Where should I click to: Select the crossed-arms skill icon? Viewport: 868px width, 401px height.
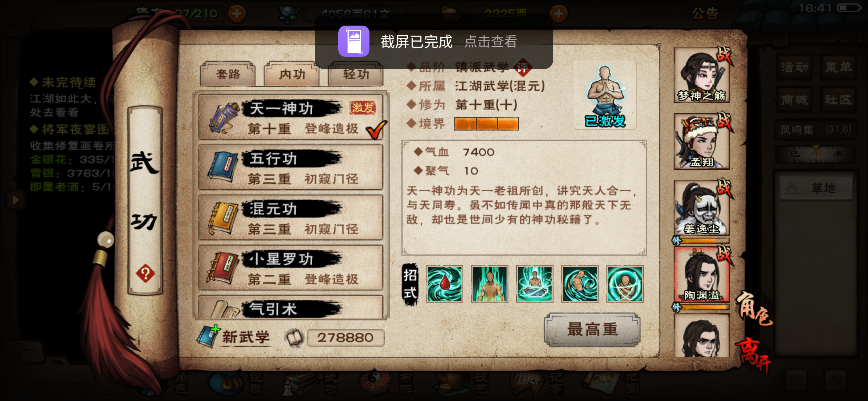[x=625, y=284]
